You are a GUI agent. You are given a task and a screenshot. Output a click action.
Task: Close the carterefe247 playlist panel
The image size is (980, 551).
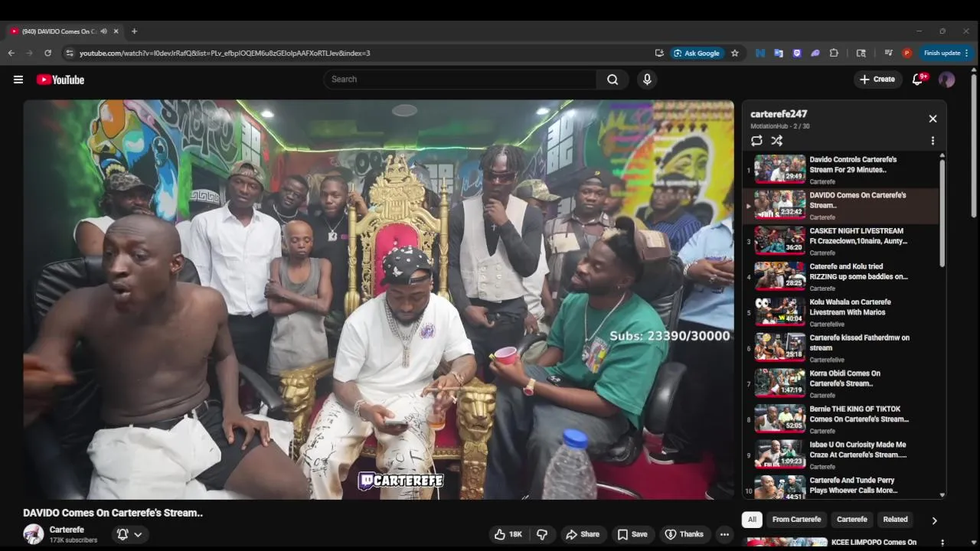pyautogui.click(x=933, y=119)
